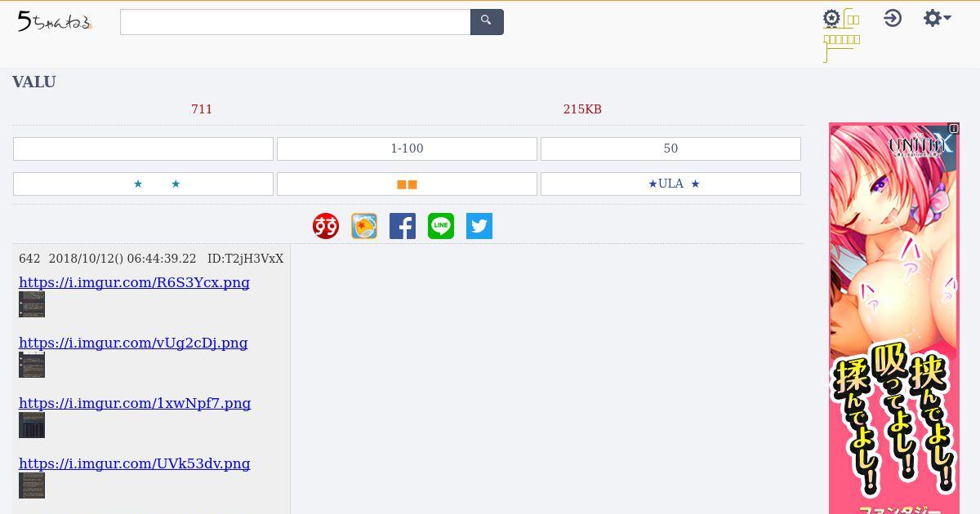Share via the red owl-eyes icon

(x=326, y=226)
